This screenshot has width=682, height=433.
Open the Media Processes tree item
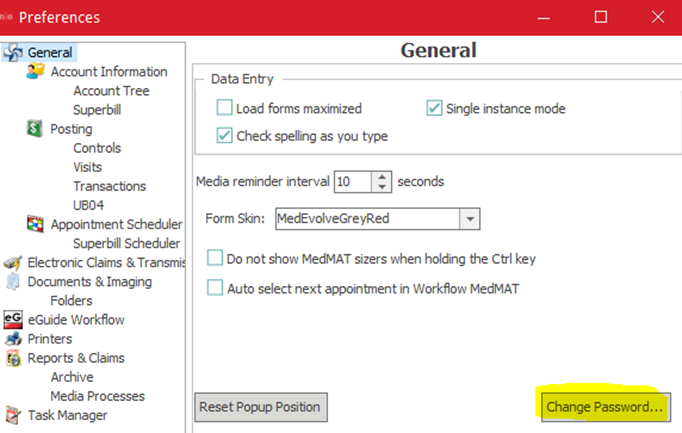click(x=97, y=396)
